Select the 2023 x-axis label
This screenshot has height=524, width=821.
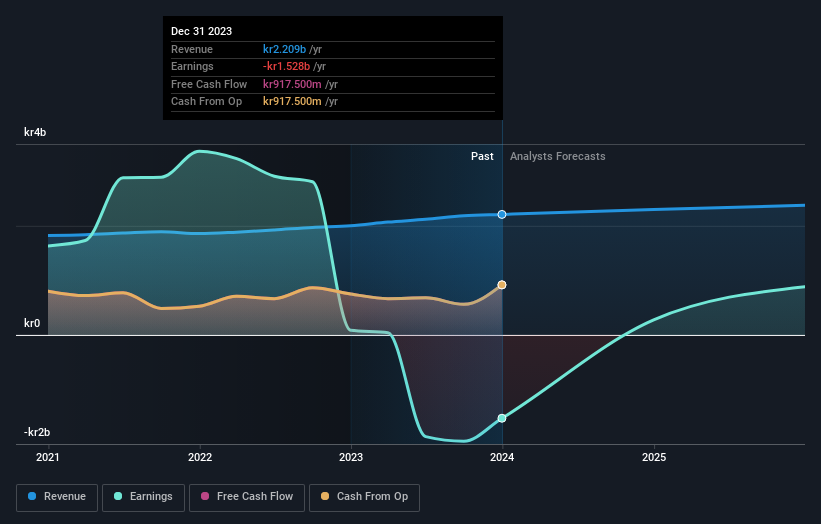[x=351, y=457]
